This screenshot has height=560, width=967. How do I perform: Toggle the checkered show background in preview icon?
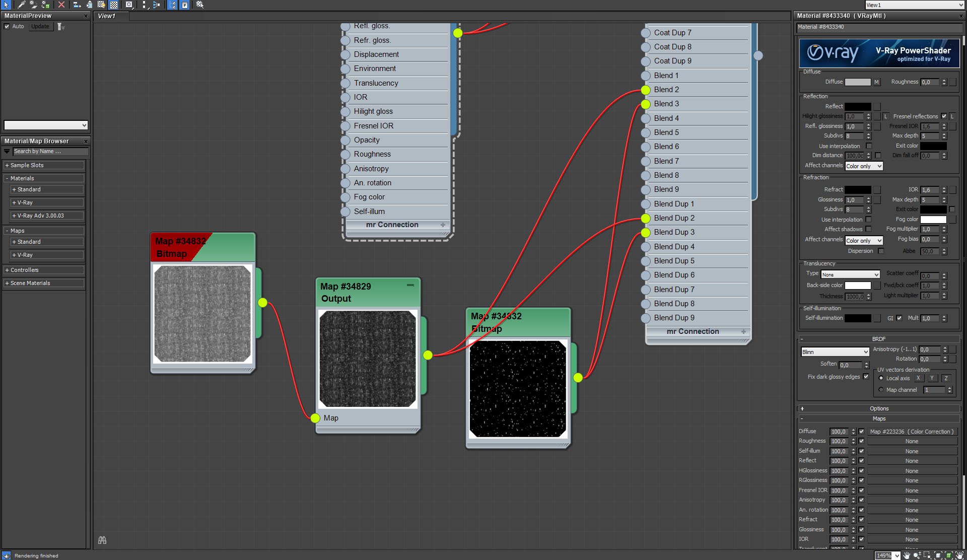[114, 5]
